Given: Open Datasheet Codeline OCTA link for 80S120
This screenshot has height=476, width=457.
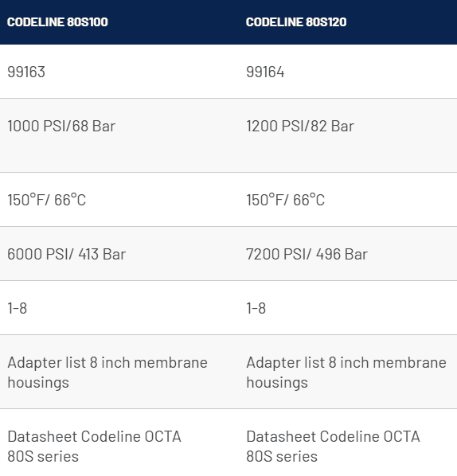Looking at the screenshot, I should 333,447.
